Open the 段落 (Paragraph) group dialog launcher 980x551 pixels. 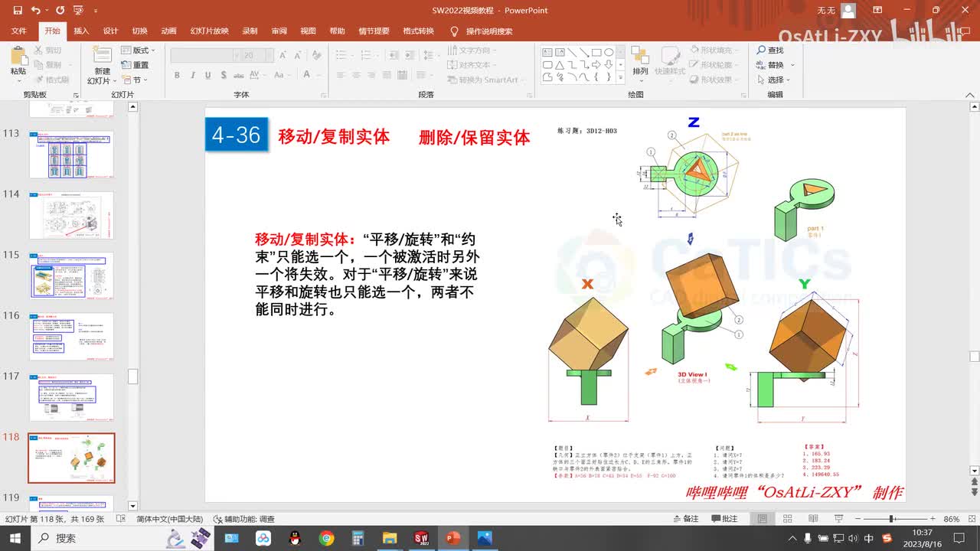pos(531,95)
